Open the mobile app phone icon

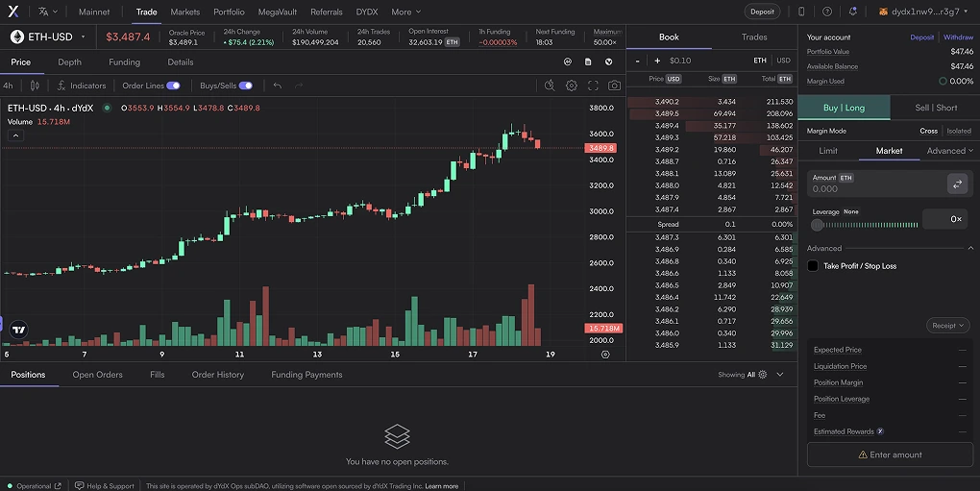pos(801,12)
